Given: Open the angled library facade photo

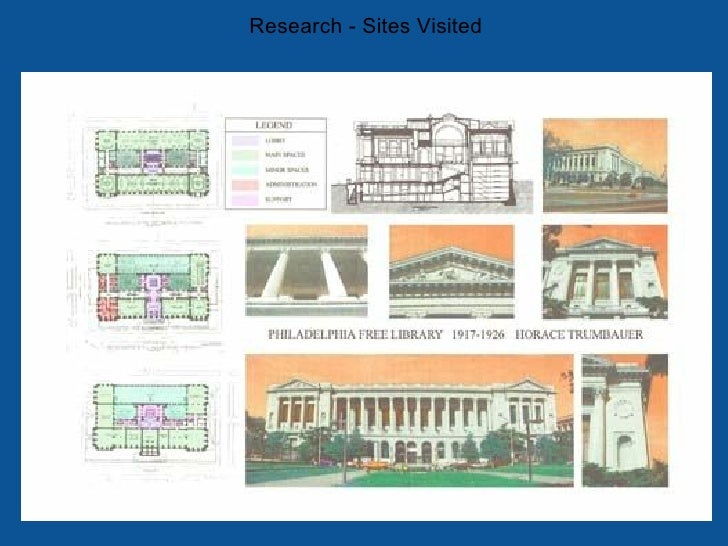Looking at the screenshot, I should (x=605, y=165).
